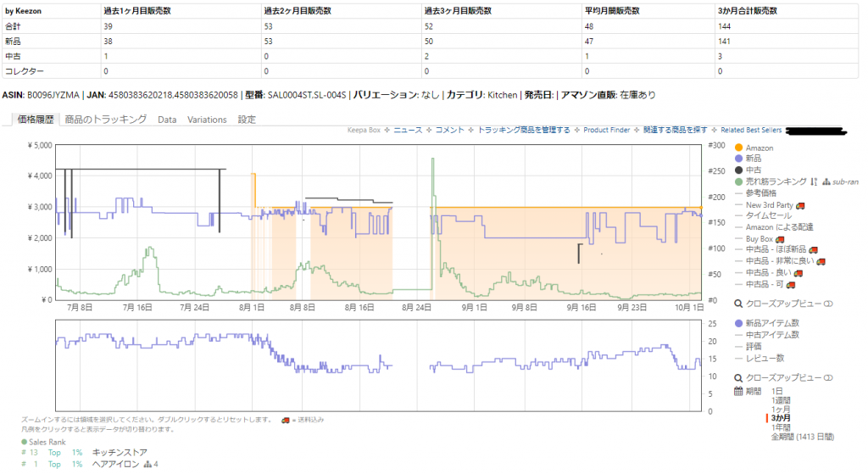Click the purple 新品 legend dot

[x=738, y=159]
